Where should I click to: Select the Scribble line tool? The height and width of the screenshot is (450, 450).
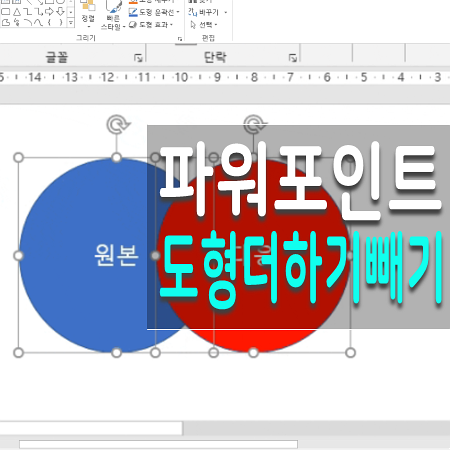pos(17,23)
